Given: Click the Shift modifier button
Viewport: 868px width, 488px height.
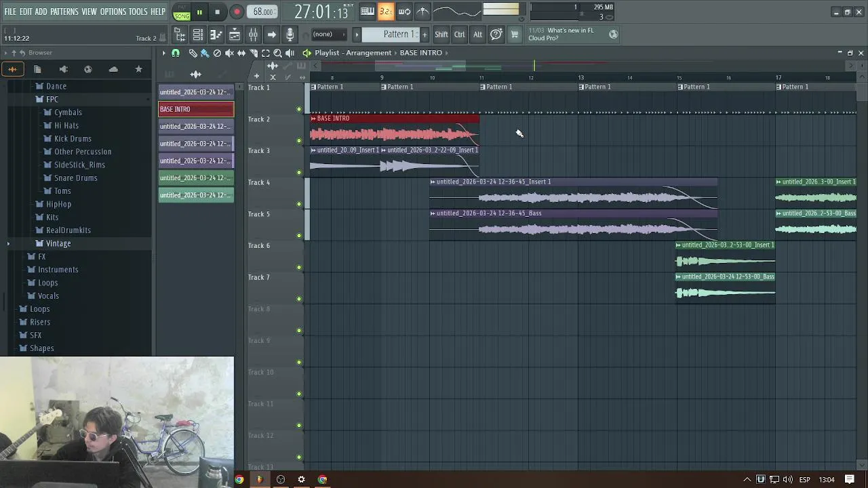Looking at the screenshot, I should coord(441,35).
